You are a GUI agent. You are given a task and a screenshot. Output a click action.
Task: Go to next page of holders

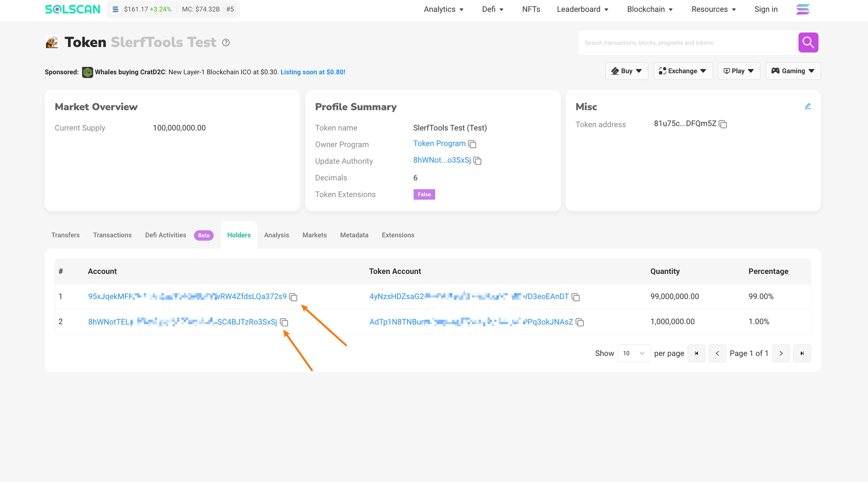pyautogui.click(x=781, y=353)
